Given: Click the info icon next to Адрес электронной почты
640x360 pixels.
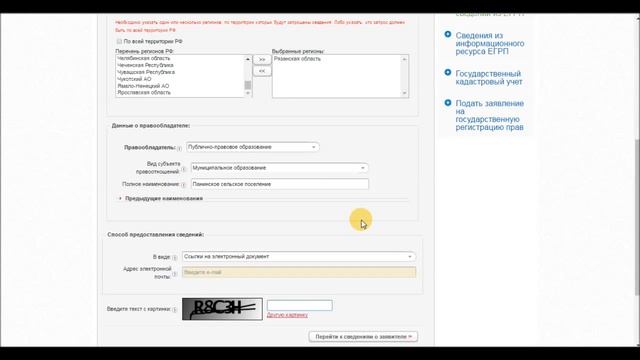Looking at the screenshot, I should (x=175, y=274).
